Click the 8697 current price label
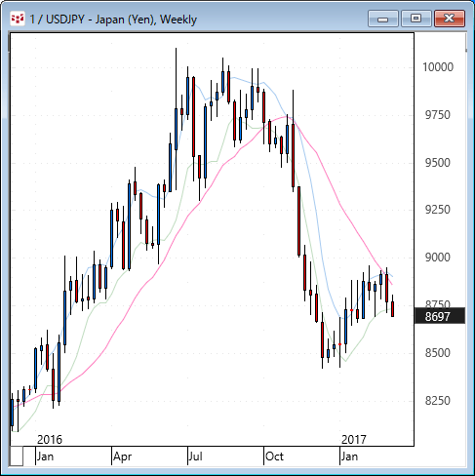475x476 pixels. pos(440,316)
